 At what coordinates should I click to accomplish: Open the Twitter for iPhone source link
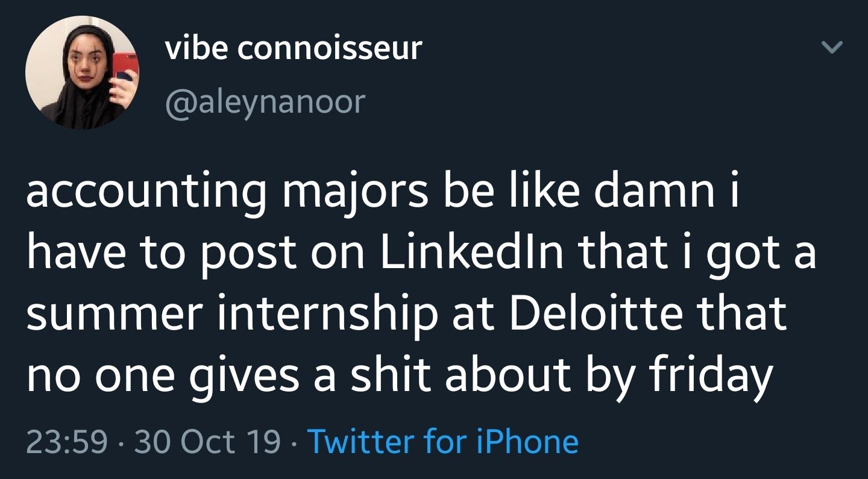pos(443,440)
